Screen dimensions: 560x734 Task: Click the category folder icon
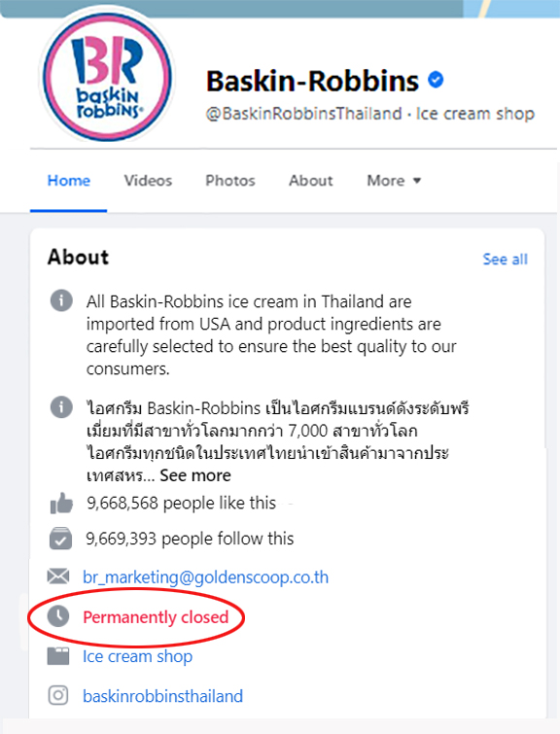[x=58, y=656]
